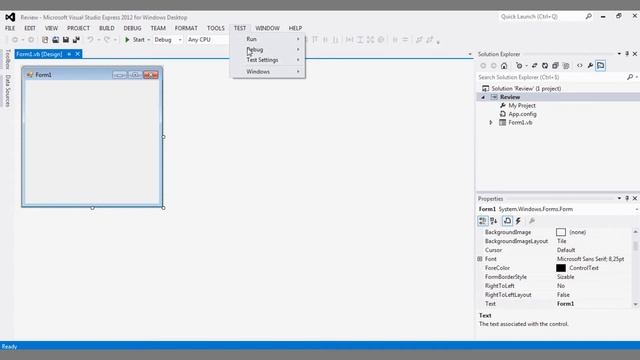The image size is (640, 360).
Task: Select Solution 'Review' (1 project) node
Action: (526, 89)
